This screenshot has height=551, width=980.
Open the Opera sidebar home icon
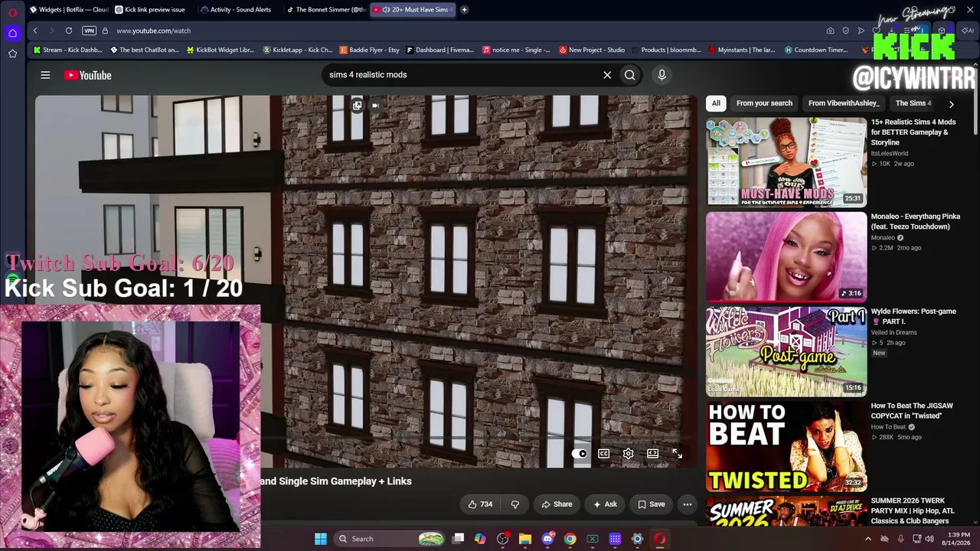click(12, 33)
